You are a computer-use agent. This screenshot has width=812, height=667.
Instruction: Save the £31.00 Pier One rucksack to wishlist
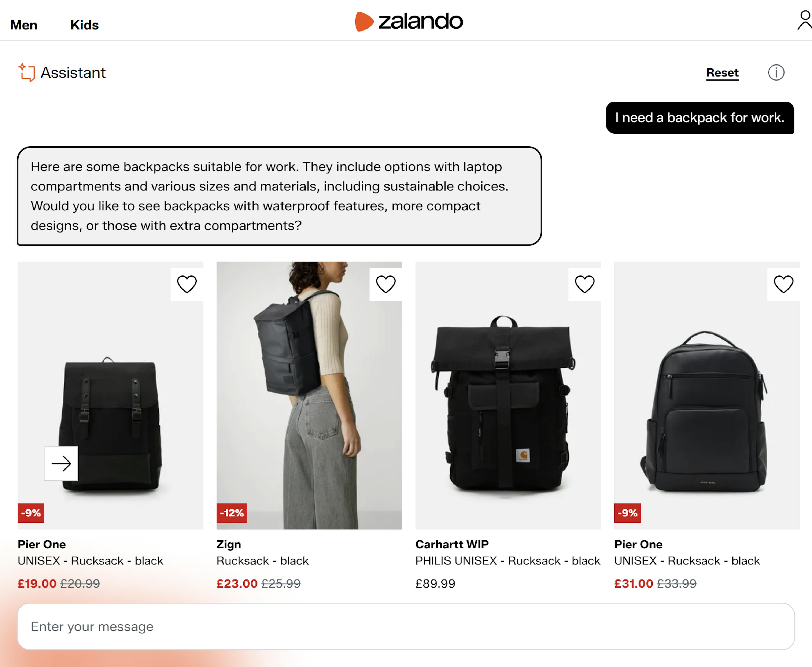tap(783, 284)
